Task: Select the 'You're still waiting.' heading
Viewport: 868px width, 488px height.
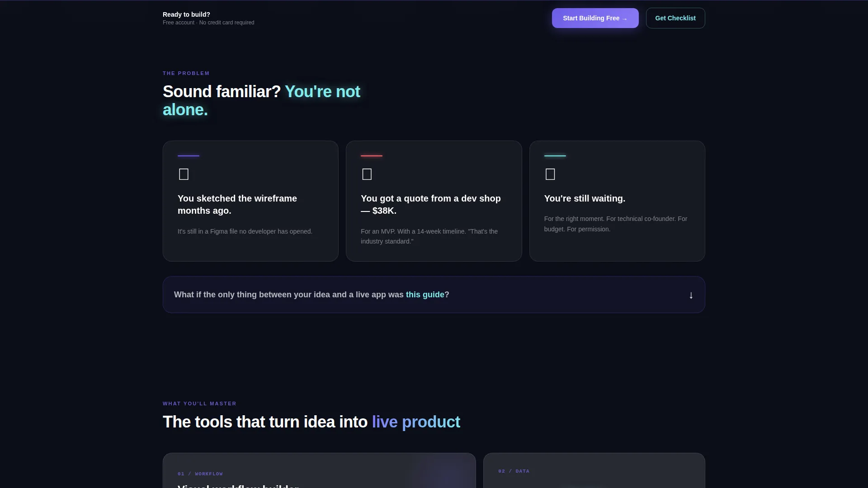Action: pos(585,198)
